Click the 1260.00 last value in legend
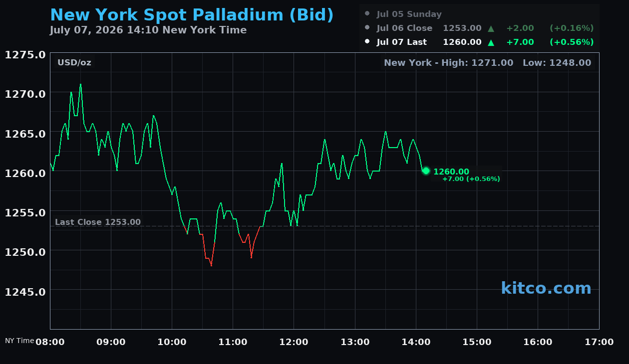The width and height of the screenshot is (629, 364). 462,42
